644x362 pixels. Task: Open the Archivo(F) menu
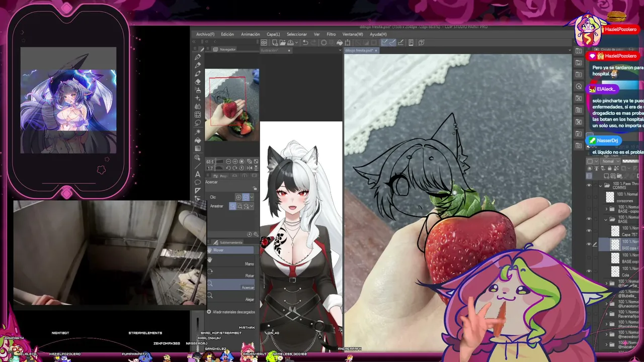(205, 34)
